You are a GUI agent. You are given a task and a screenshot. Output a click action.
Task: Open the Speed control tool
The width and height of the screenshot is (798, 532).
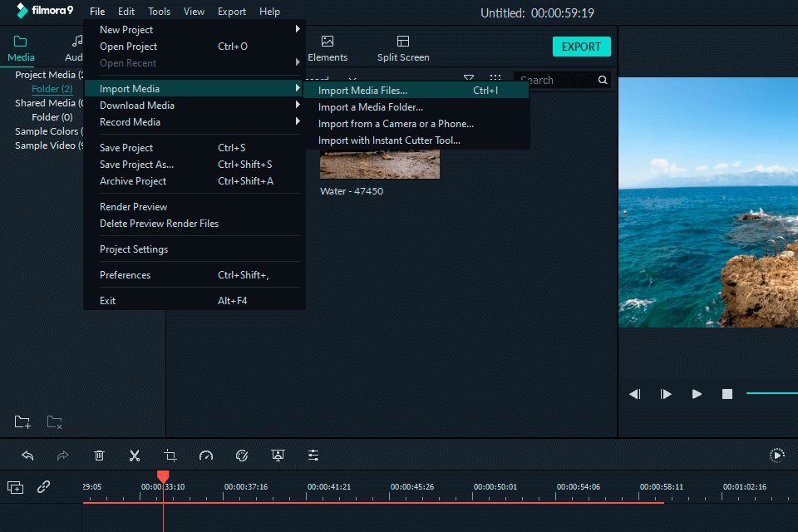(205, 455)
